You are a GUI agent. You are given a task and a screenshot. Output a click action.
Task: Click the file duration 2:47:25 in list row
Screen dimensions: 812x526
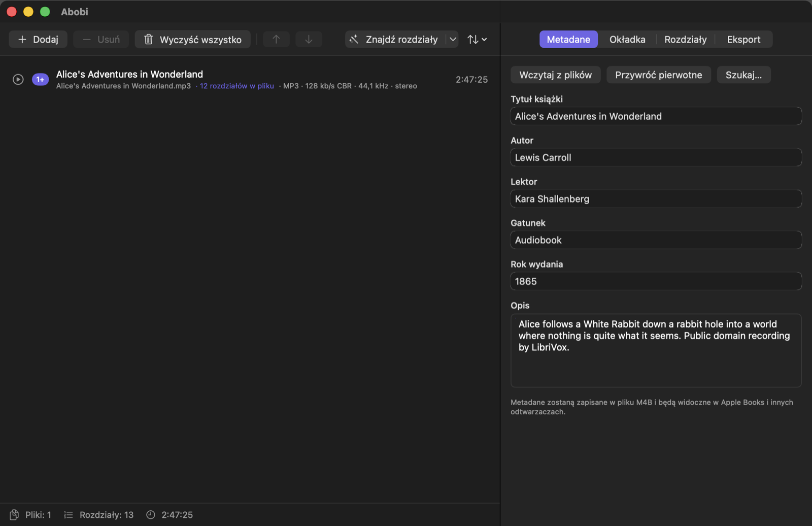coord(471,80)
